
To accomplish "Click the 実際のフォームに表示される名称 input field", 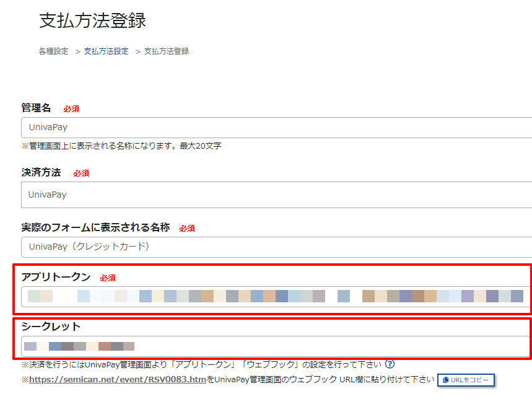I will tap(276, 247).
